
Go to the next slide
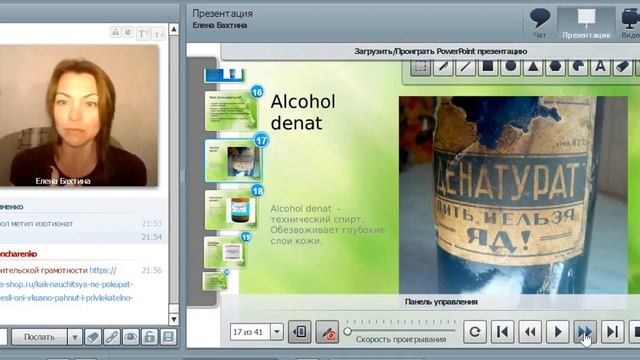tap(585, 332)
